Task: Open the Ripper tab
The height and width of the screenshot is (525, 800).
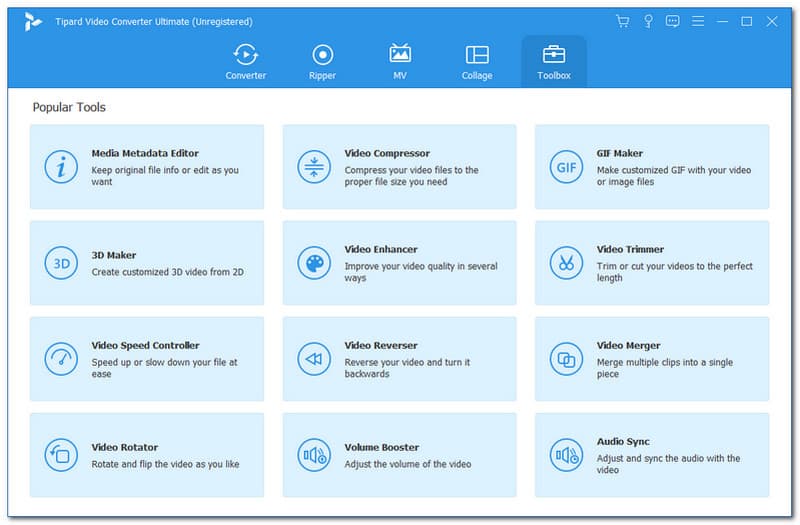Action: (322, 61)
